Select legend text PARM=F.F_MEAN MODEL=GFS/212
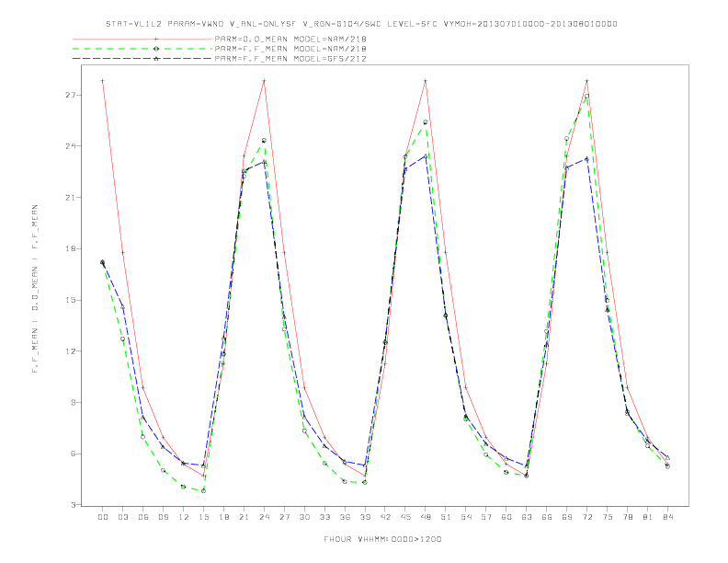Image resolution: width=728 pixels, height=563 pixels. [290, 59]
